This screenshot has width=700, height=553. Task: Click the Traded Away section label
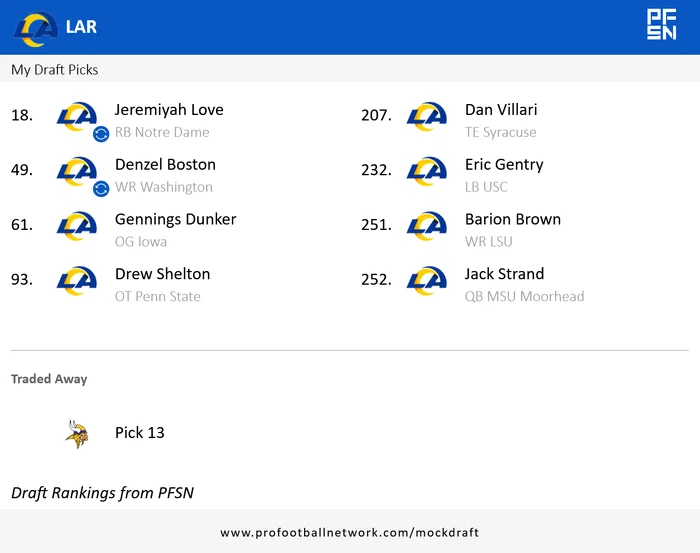pos(49,379)
